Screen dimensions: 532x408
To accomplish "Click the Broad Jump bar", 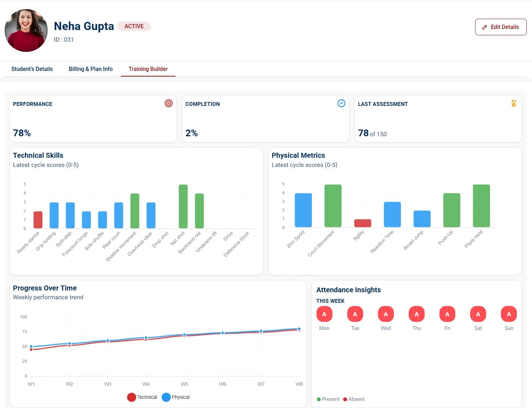I will [422, 219].
